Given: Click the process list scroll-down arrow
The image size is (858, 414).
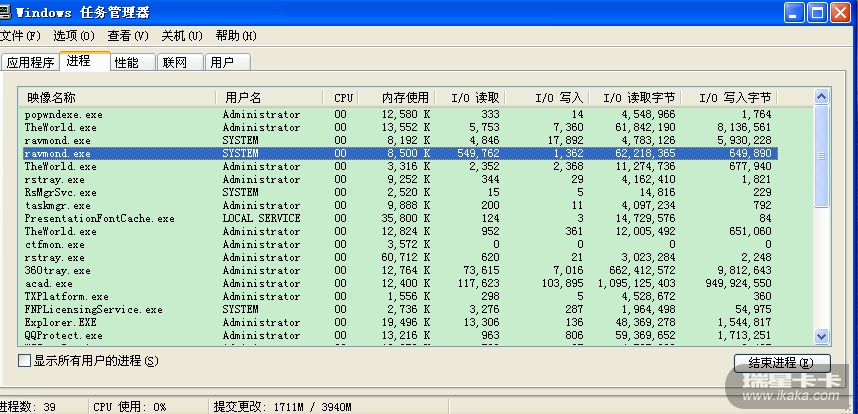Looking at the screenshot, I should (x=821, y=336).
